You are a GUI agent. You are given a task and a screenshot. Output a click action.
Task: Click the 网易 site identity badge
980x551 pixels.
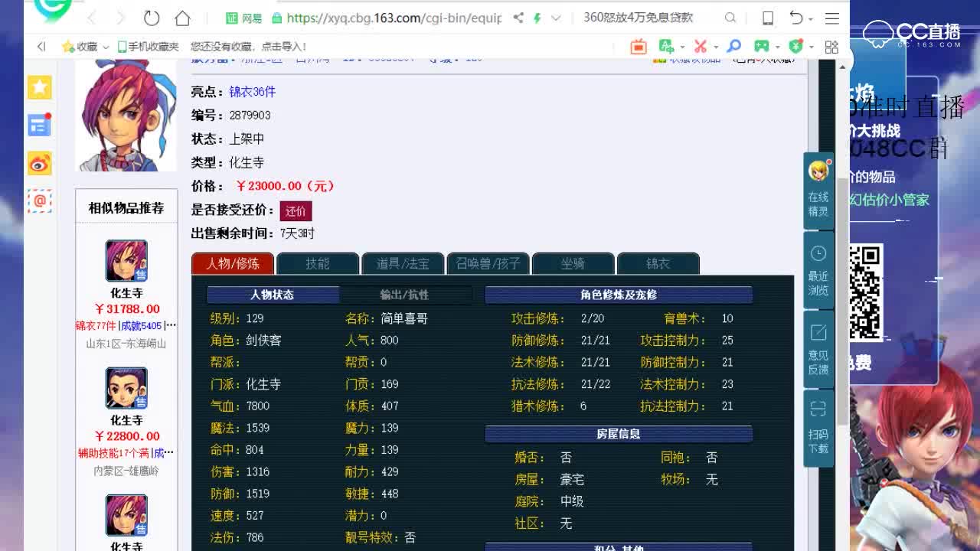243,18
